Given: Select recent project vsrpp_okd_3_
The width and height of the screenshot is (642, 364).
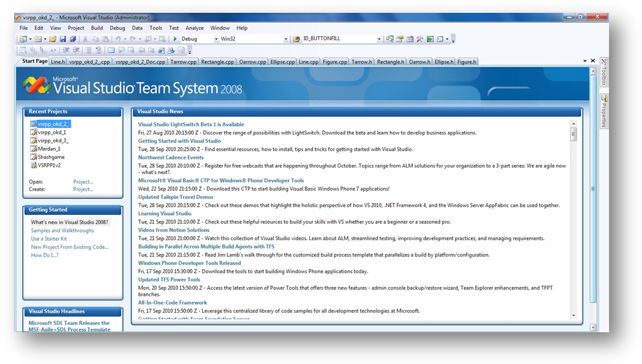Looking at the screenshot, I should (50, 140).
